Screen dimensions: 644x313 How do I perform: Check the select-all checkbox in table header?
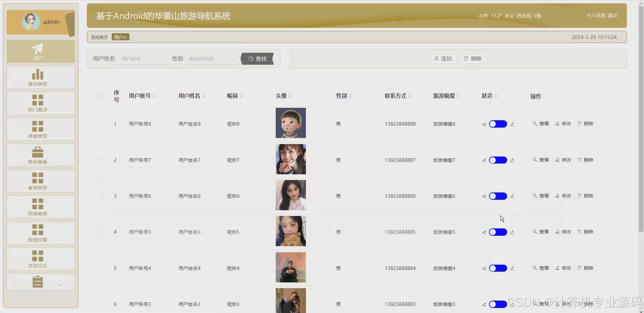tap(101, 96)
